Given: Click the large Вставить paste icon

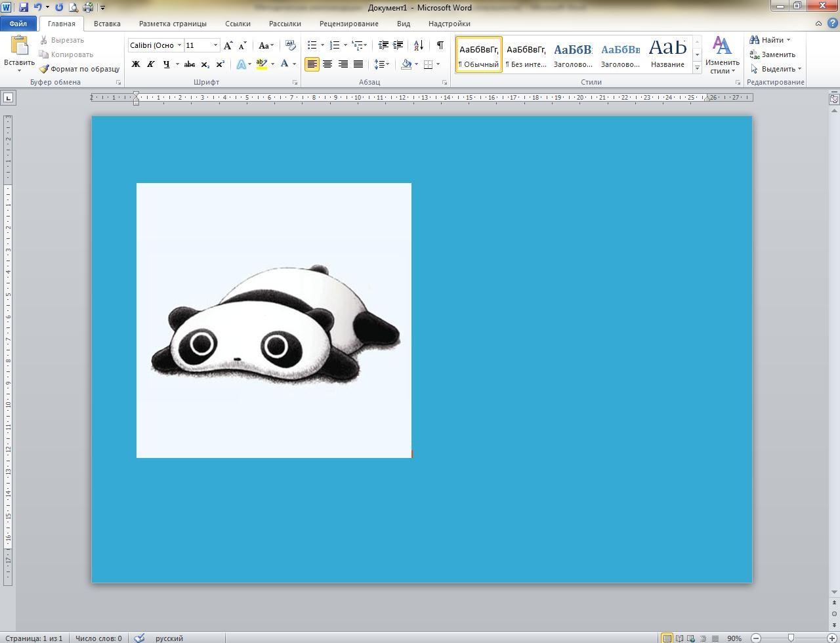Looking at the screenshot, I should 19,46.
